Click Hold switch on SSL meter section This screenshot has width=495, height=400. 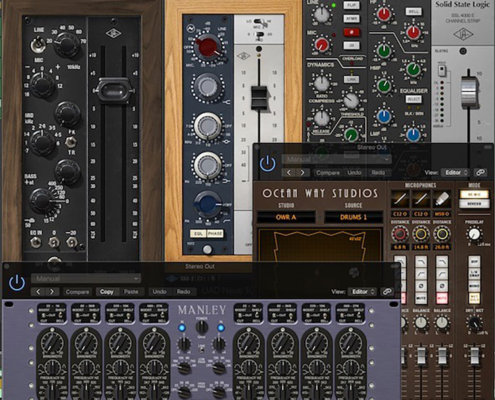pos(442,70)
